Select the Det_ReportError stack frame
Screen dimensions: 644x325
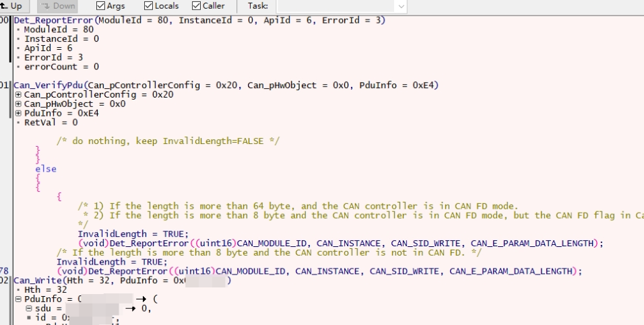(x=55, y=20)
